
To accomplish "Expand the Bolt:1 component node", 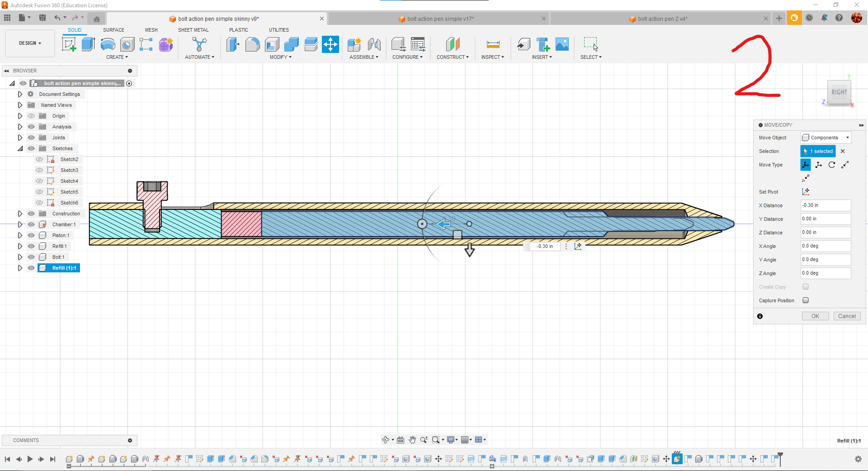I will tap(19, 257).
